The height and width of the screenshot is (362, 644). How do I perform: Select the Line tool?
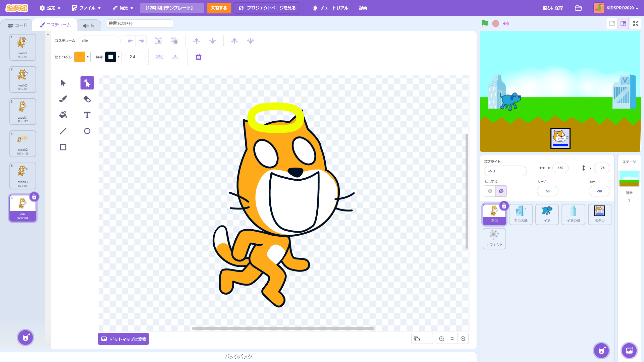tap(63, 131)
